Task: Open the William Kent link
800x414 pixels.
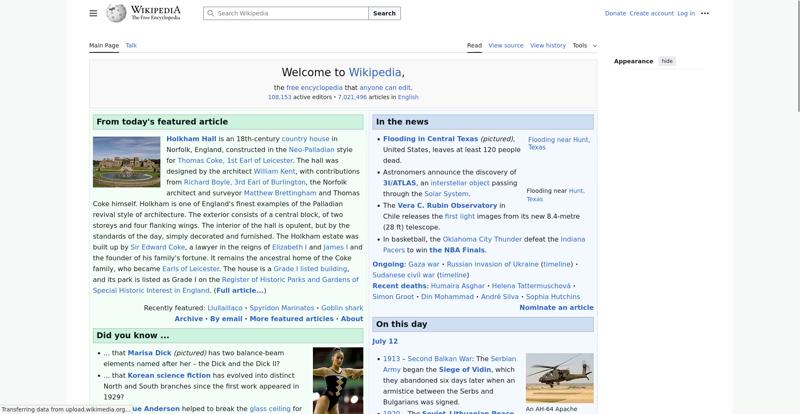Action: 274,172
